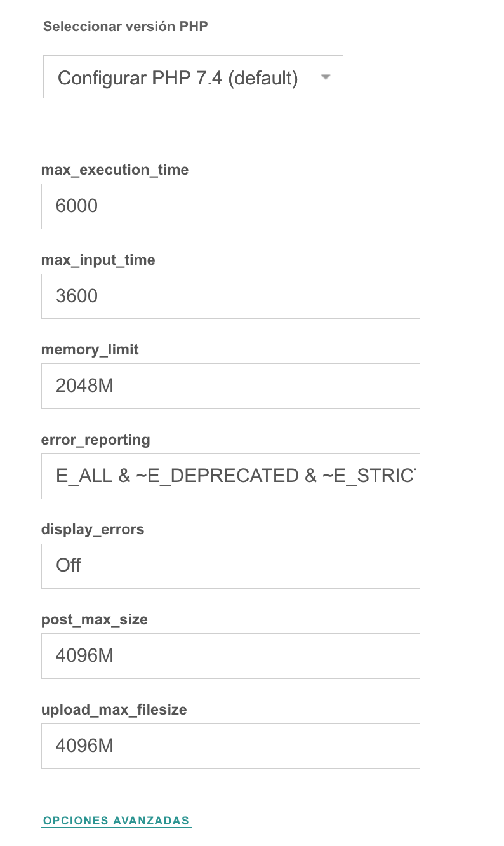Click the Seleccionar versión PHP label
This screenshot has width=504, height=846.
tap(126, 26)
